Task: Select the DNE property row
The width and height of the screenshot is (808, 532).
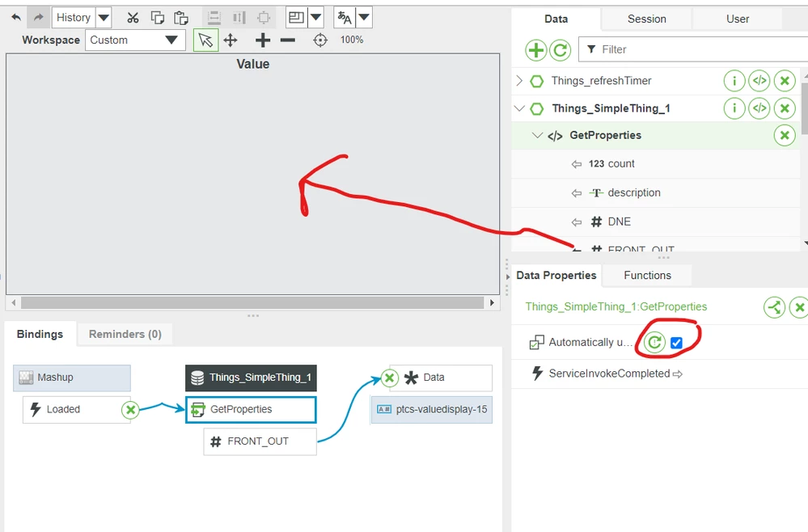Action: tap(655, 222)
